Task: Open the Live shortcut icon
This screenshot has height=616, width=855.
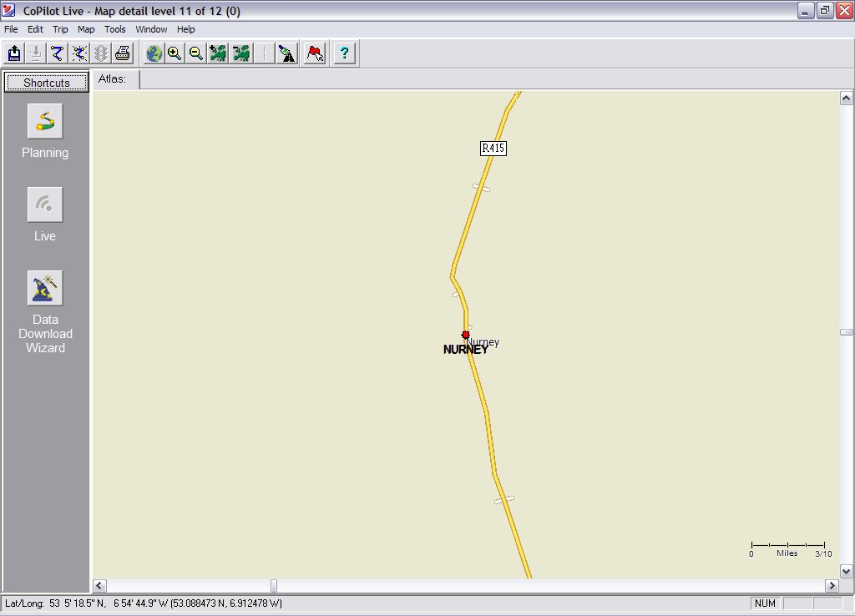Action: 45,204
